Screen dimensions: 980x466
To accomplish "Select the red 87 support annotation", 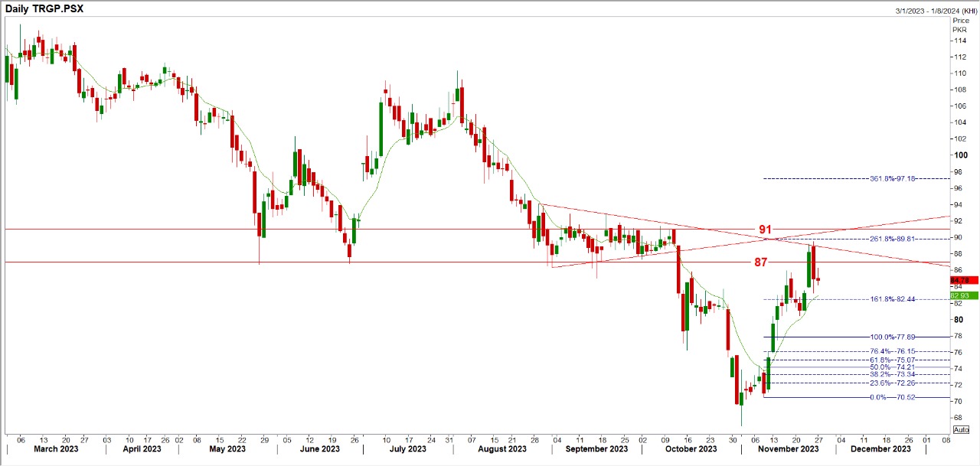I will (760, 262).
